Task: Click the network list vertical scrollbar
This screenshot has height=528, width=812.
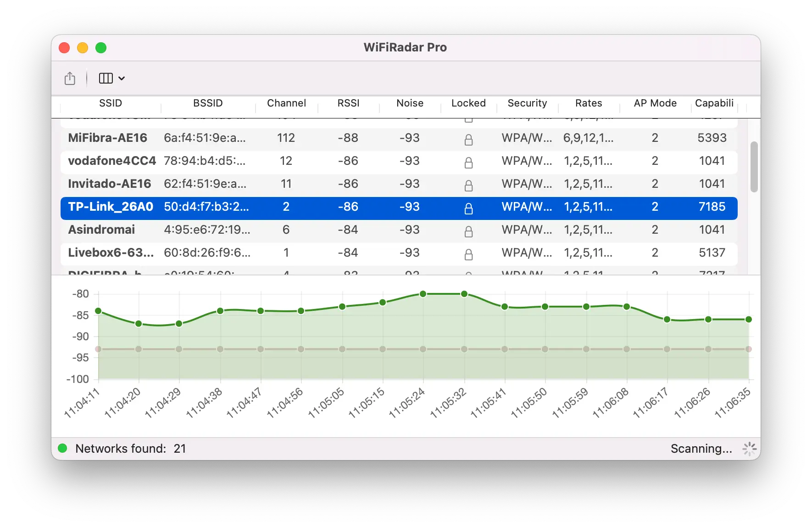Action: pyautogui.click(x=754, y=167)
